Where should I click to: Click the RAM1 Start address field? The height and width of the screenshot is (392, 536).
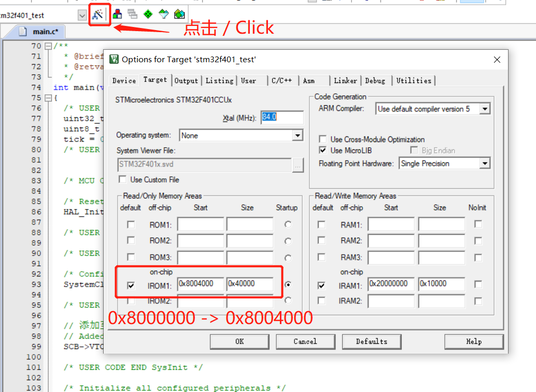point(391,224)
